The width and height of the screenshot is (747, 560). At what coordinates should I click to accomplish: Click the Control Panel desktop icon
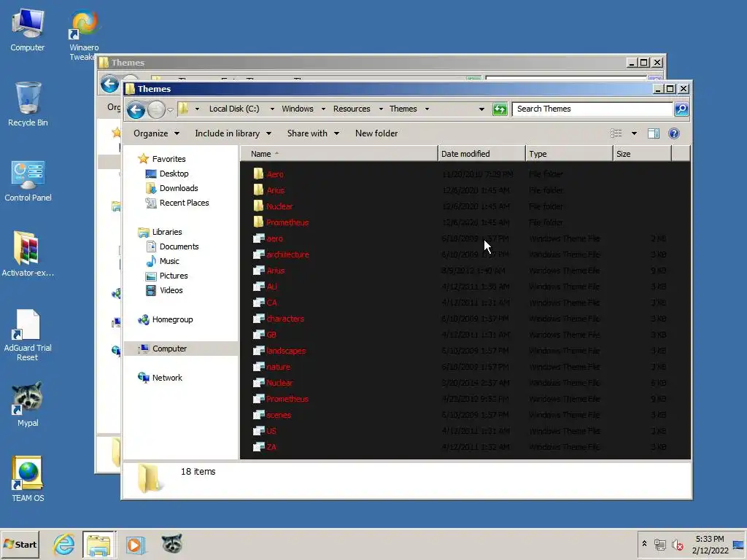point(28,180)
